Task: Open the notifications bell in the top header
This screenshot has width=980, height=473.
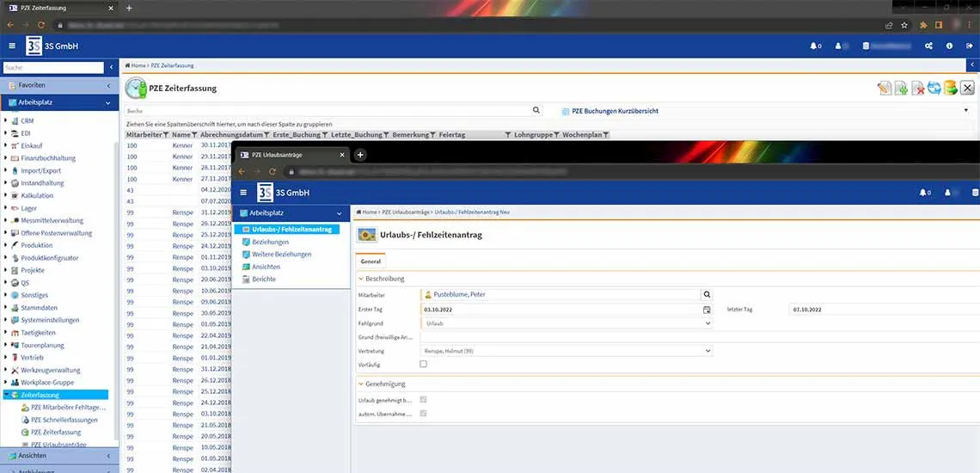Action: pyautogui.click(x=814, y=46)
